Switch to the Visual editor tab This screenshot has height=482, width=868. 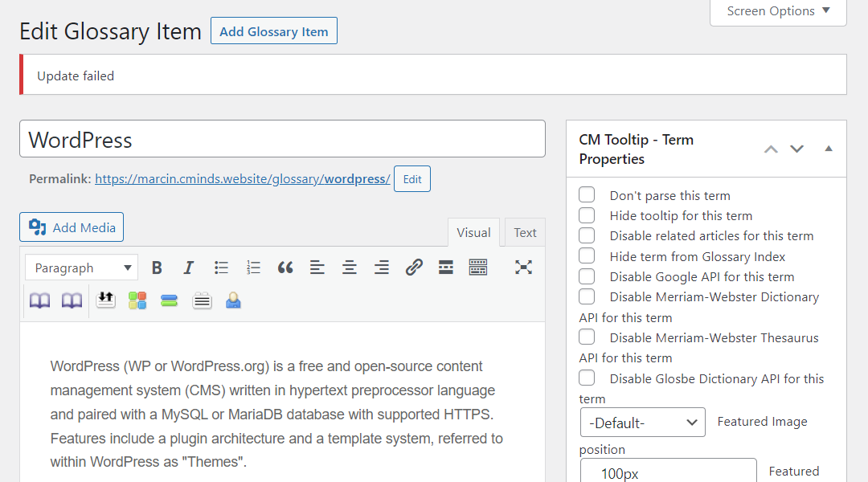473,232
